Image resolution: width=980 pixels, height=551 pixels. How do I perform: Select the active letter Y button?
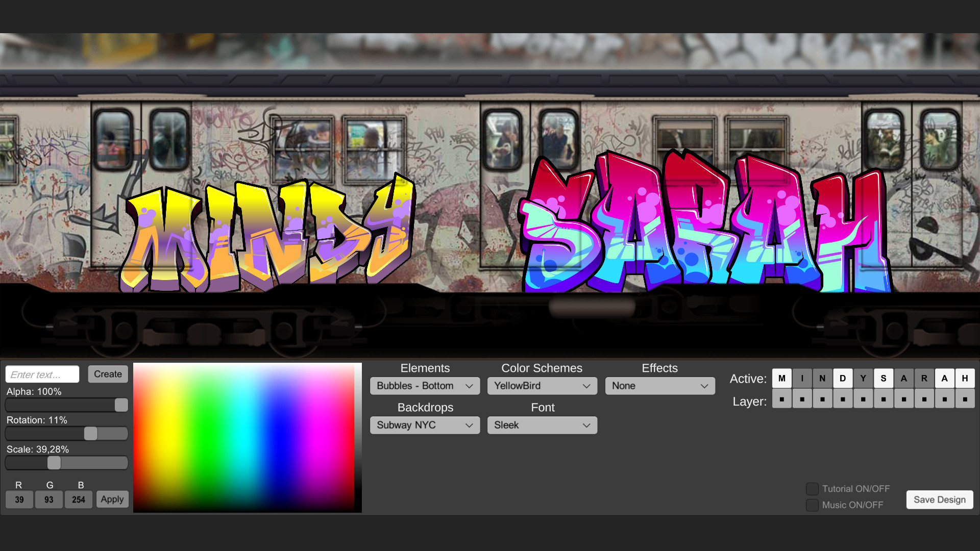pos(863,378)
